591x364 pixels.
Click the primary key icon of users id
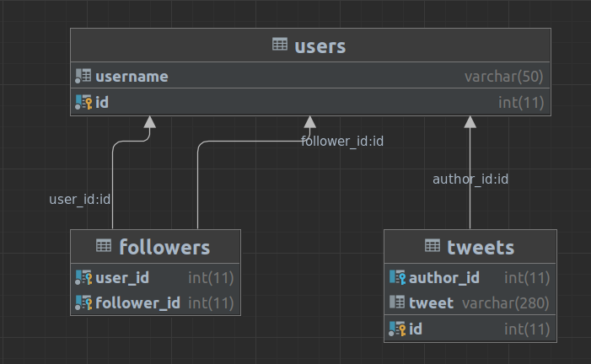point(83,102)
